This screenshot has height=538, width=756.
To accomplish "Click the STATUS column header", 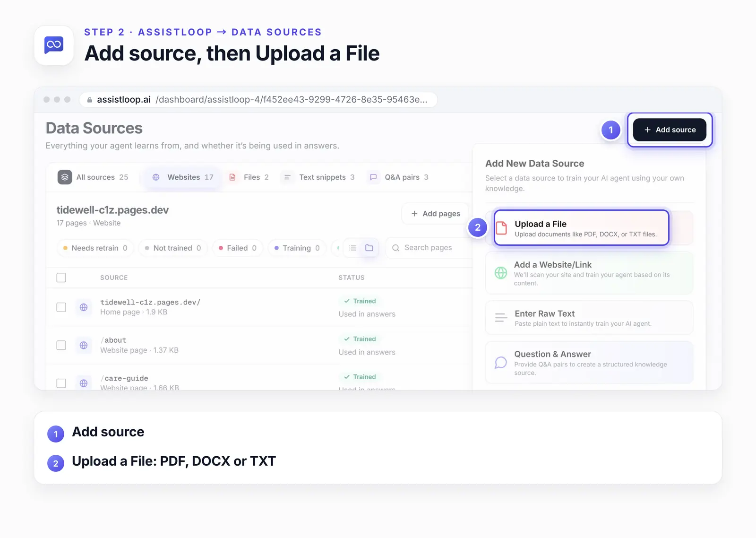I will 352,278.
